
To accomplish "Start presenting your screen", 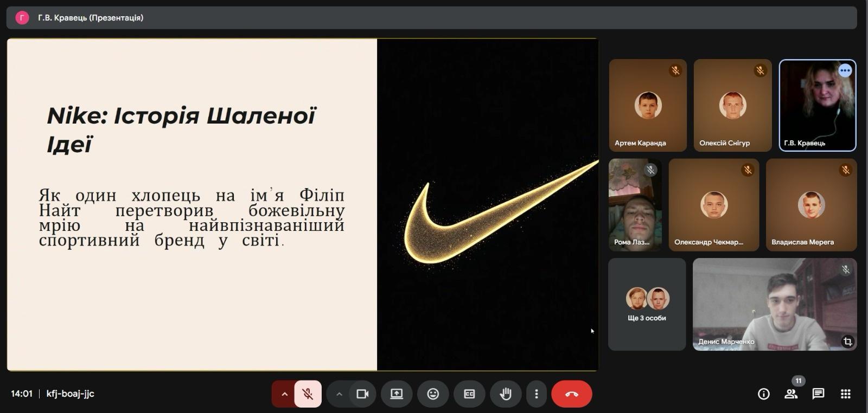I will point(397,394).
